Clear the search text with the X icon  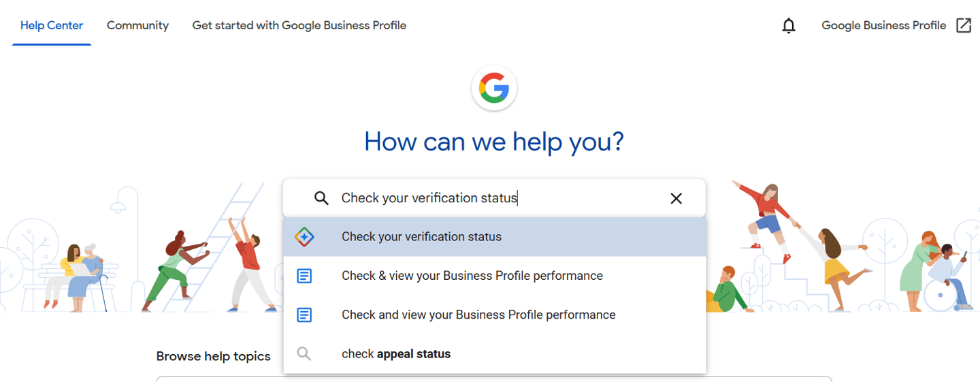tap(676, 198)
